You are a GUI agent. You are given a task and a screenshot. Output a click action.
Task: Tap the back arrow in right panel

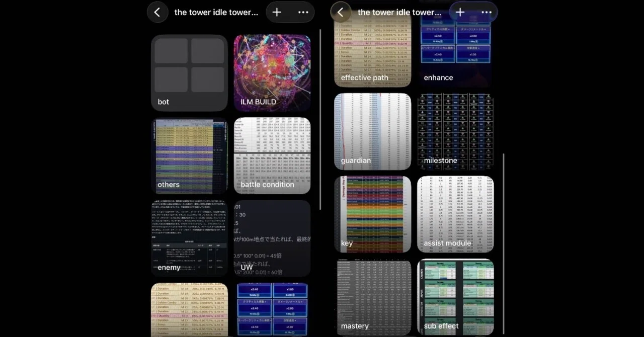(x=341, y=12)
